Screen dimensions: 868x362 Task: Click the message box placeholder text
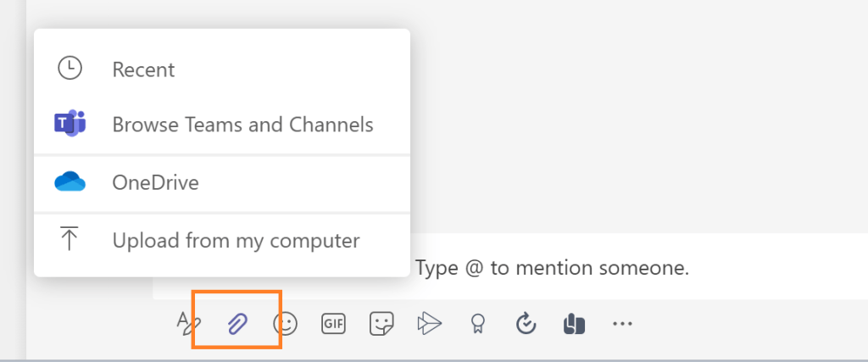552,269
